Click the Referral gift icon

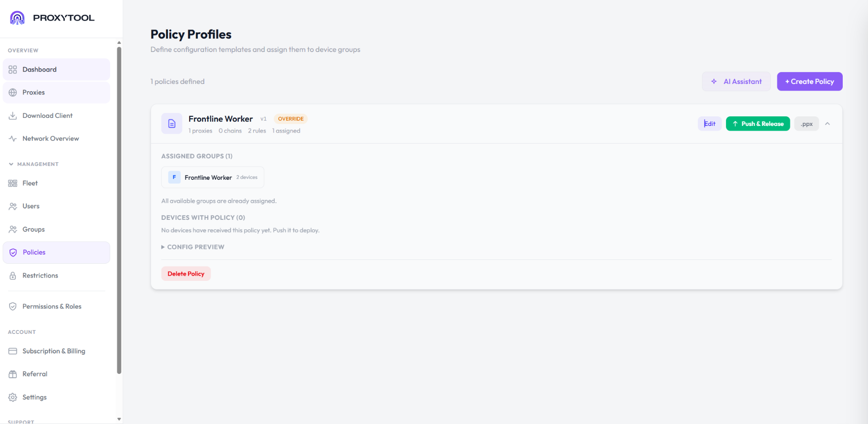click(13, 374)
